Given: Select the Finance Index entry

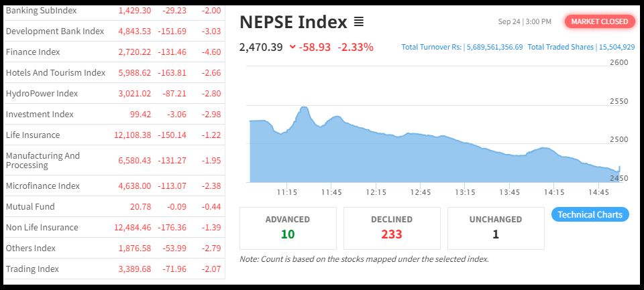Looking at the screenshot, I should [x=33, y=52].
